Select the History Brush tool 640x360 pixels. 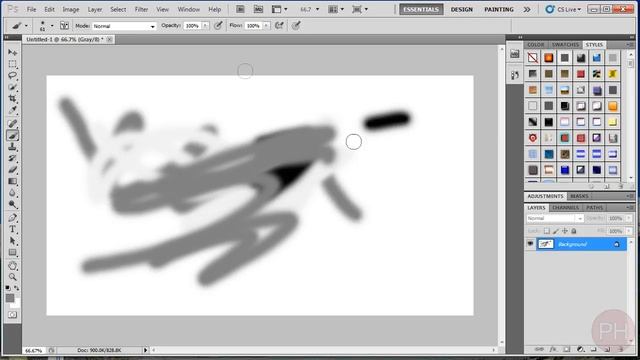[12, 158]
